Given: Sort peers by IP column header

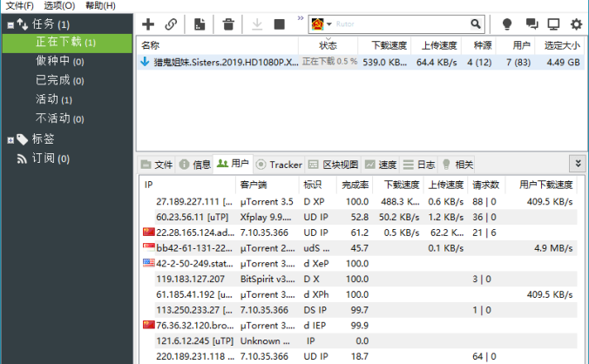Looking at the screenshot, I should pyautogui.click(x=188, y=185).
